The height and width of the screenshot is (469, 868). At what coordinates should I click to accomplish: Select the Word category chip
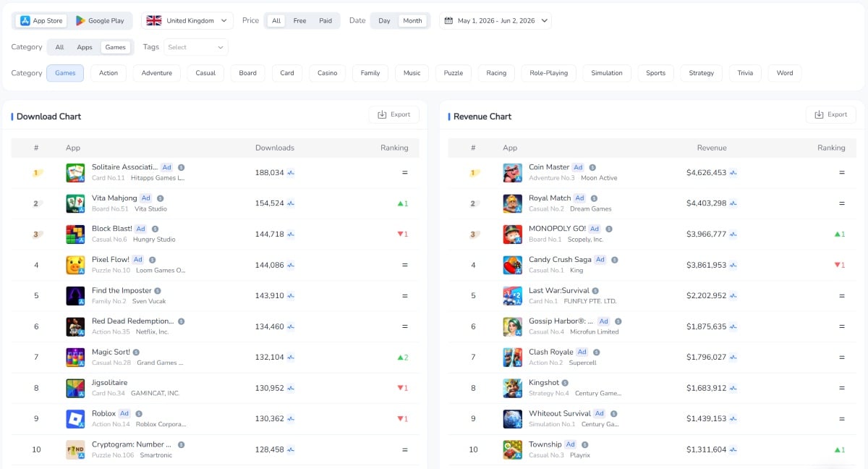(x=785, y=73)
